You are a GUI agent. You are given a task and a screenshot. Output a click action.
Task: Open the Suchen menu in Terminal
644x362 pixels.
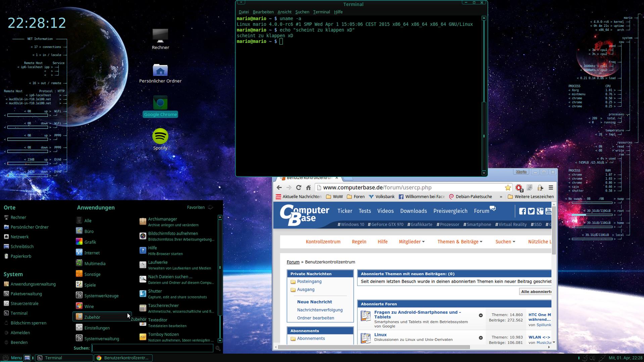[302, 12]
